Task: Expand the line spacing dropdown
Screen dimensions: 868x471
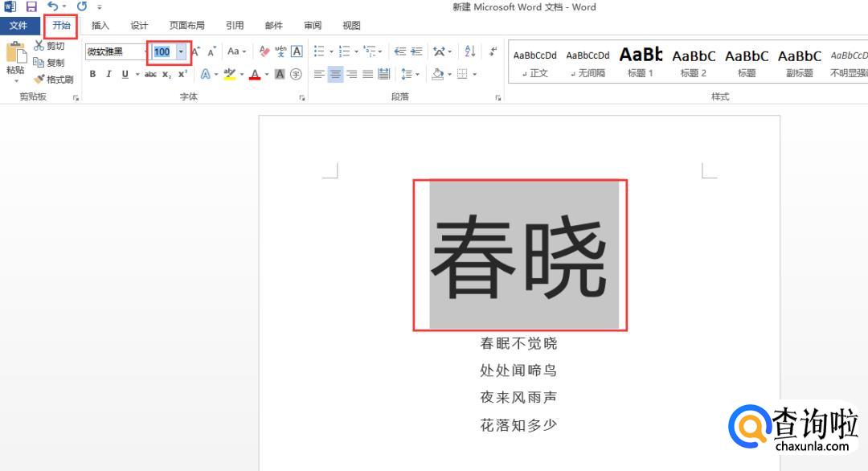Action: tap(417, 75)
